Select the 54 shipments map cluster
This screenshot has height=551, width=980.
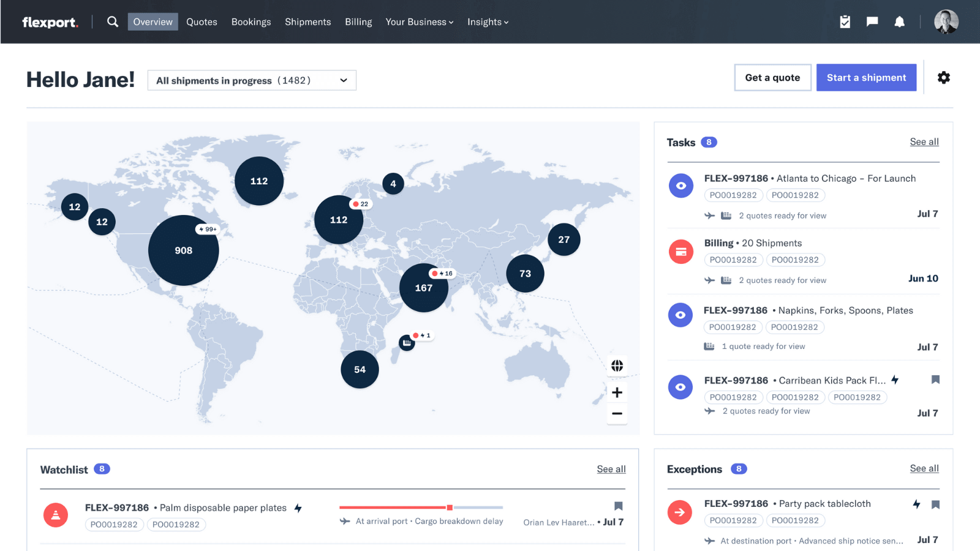(x=360, y=369)
